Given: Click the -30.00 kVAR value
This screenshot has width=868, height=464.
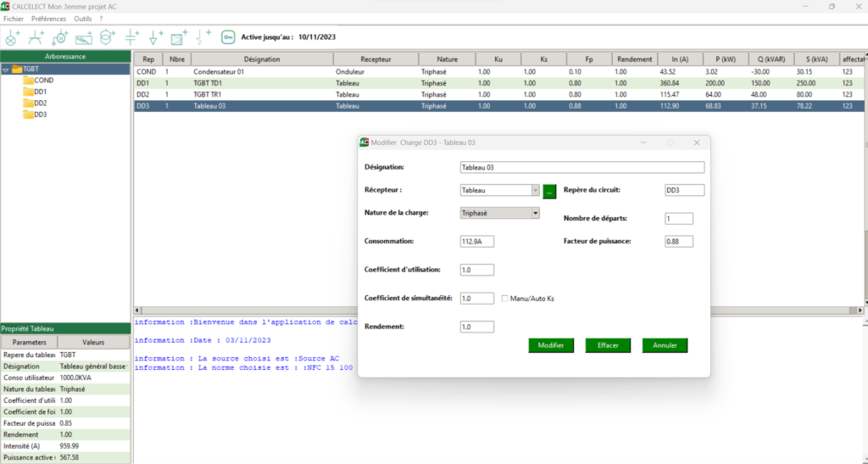Looking at the screenshot, I should (761, 72).
